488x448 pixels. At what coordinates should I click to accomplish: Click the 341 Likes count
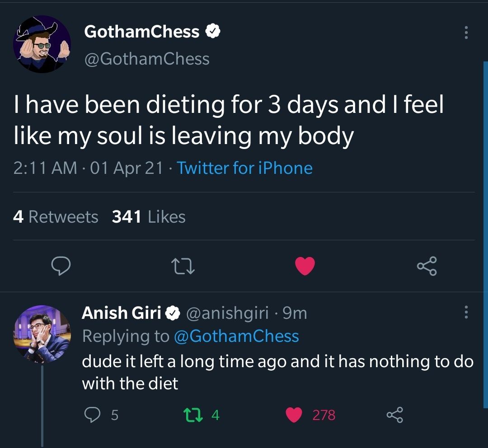point(147,217)
